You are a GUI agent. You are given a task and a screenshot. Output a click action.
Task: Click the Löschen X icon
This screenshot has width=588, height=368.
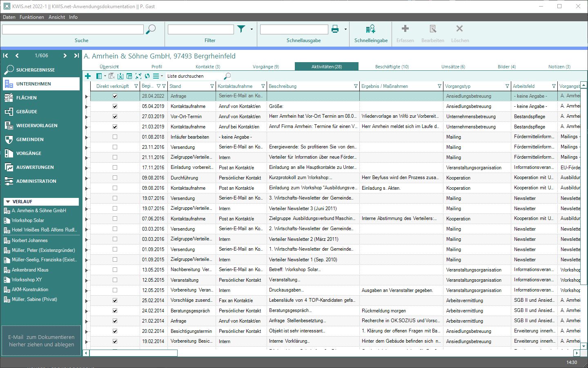[460, 29]
